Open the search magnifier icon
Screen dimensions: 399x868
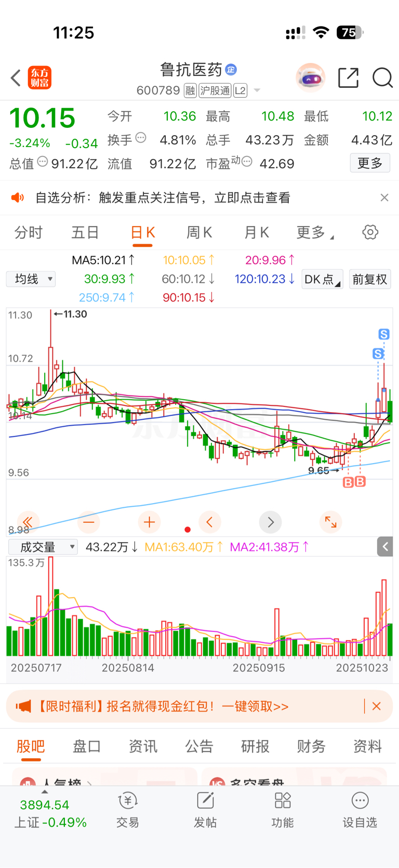pyautogui.click(x=382, y=78)
